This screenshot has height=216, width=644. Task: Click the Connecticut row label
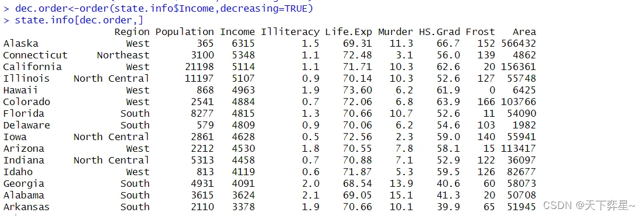(x=36, y=55)
